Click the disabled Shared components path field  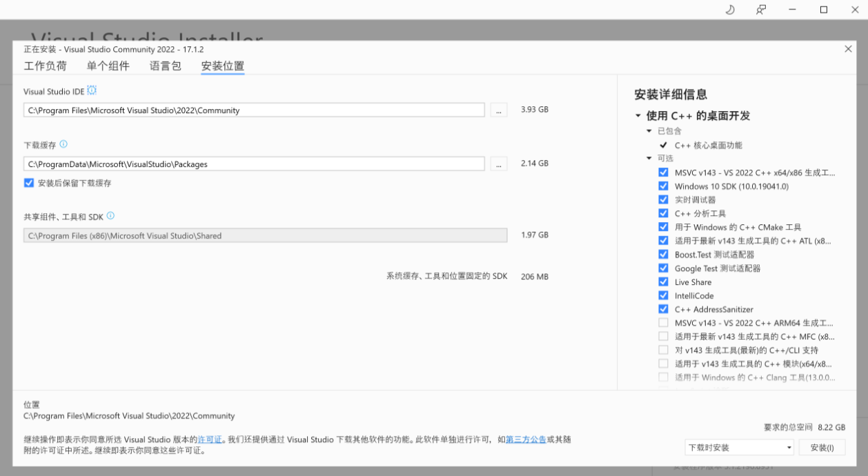[265, 236]
